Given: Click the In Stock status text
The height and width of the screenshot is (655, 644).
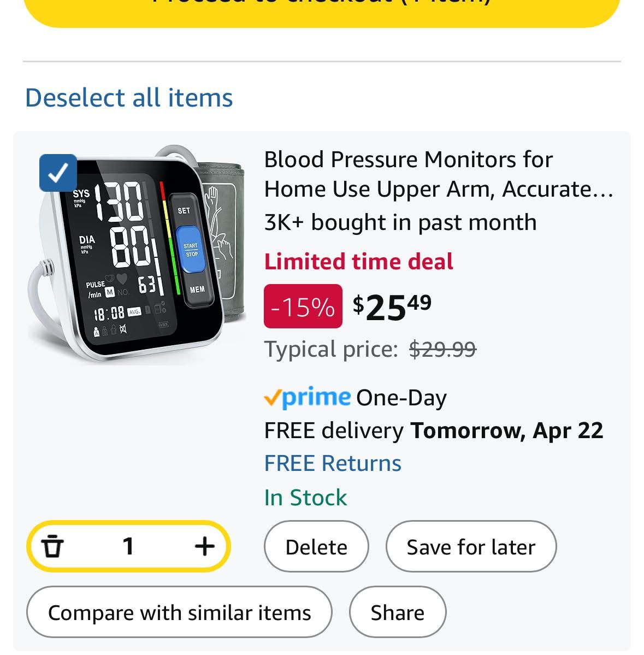Looking at the screenshot, I should (x=305, y=498).
